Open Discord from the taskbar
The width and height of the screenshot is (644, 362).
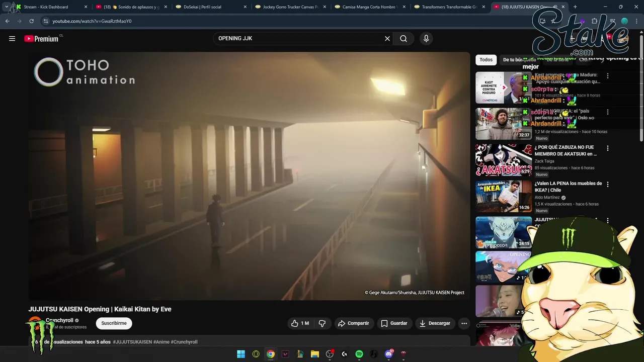[x=388, y=354]
